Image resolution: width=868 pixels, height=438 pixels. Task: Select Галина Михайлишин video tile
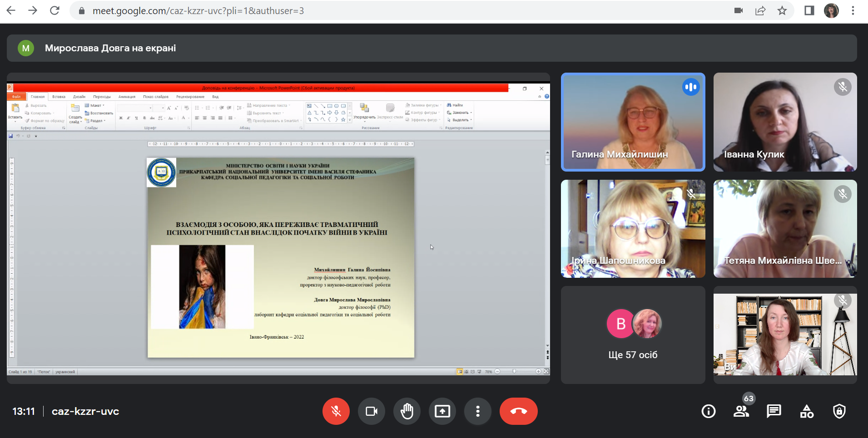(633, 122)
